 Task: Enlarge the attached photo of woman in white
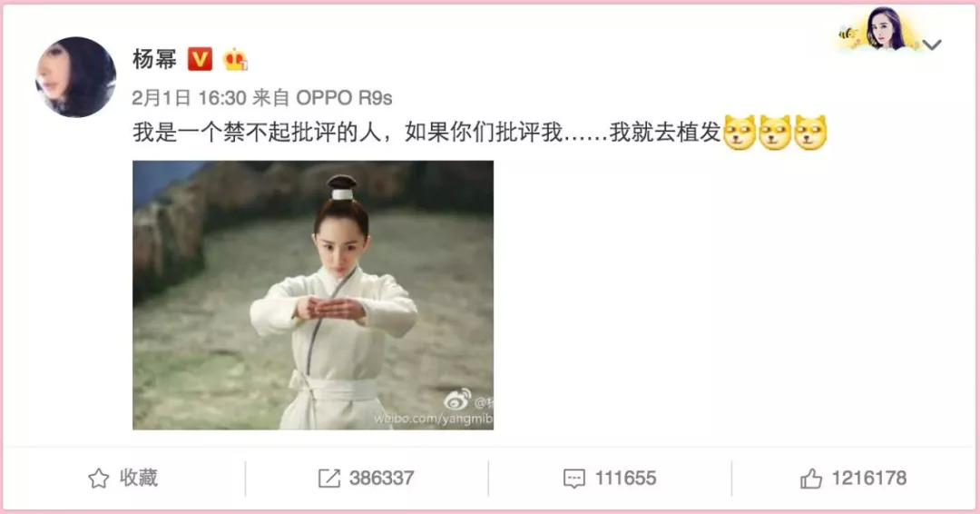[x=313, y=295]
